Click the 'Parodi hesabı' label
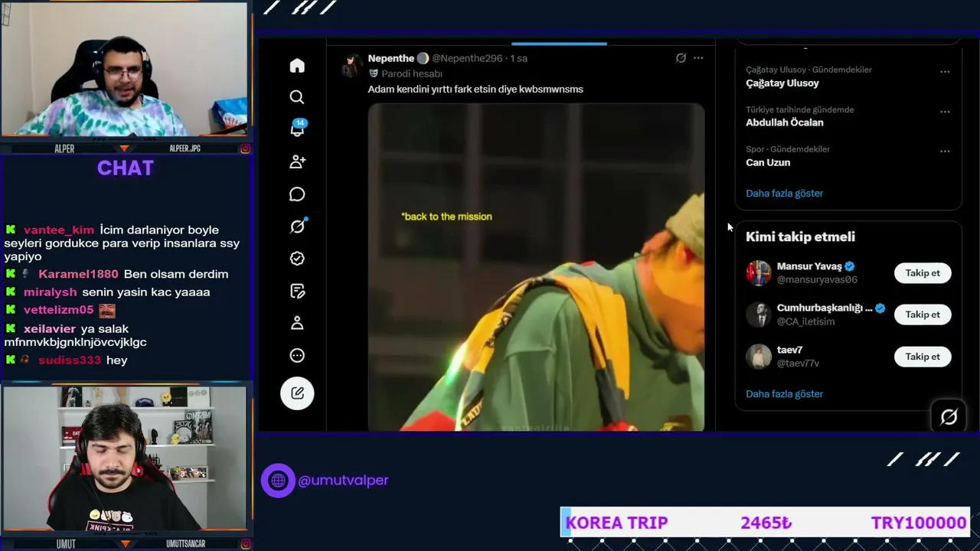 (412, 73)
